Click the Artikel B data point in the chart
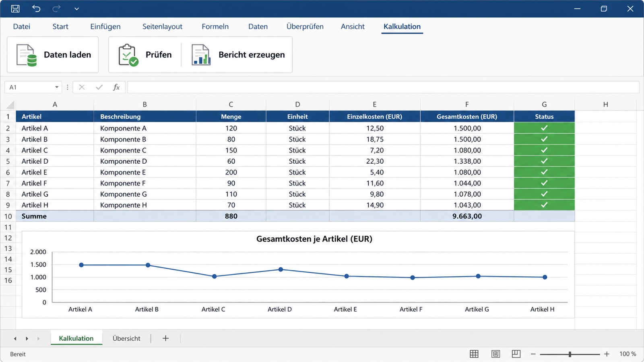 click(148, 265)
